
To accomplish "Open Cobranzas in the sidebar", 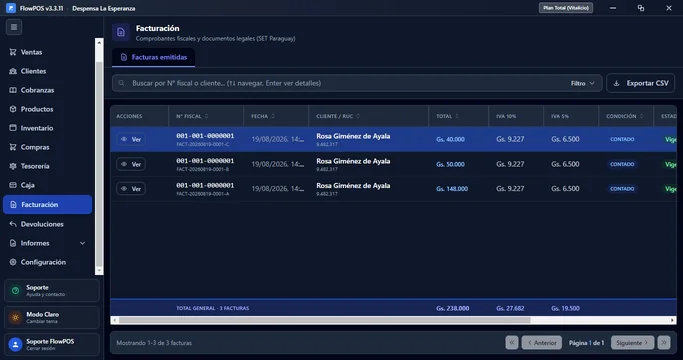I will 47,90.
